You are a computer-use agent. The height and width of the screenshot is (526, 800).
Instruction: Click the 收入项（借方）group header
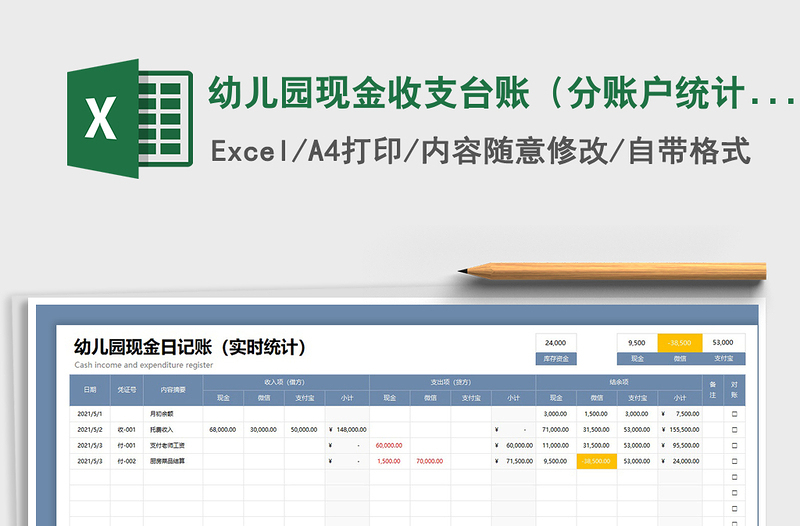(x=286, y=382)
